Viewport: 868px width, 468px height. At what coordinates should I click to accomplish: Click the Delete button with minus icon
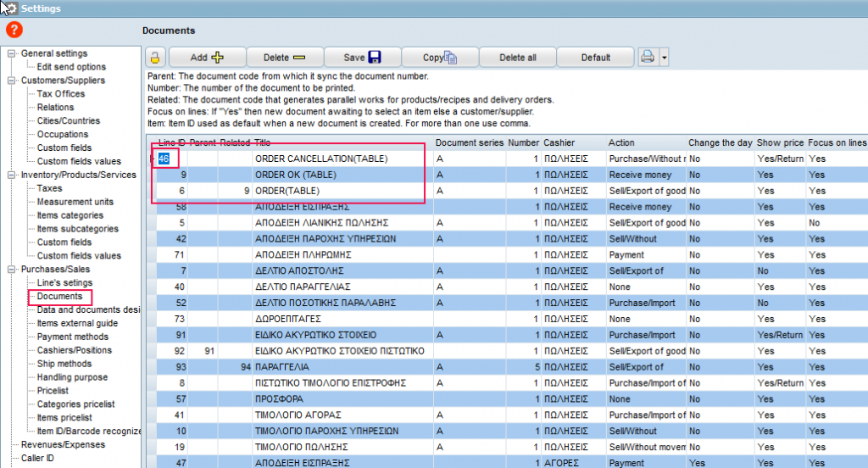pyautogui.click(x=284, y=58)
